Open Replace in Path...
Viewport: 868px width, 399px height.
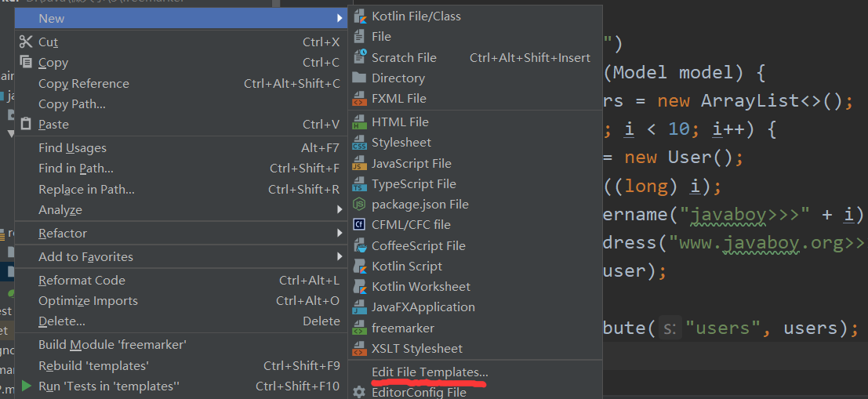point(181,189)
